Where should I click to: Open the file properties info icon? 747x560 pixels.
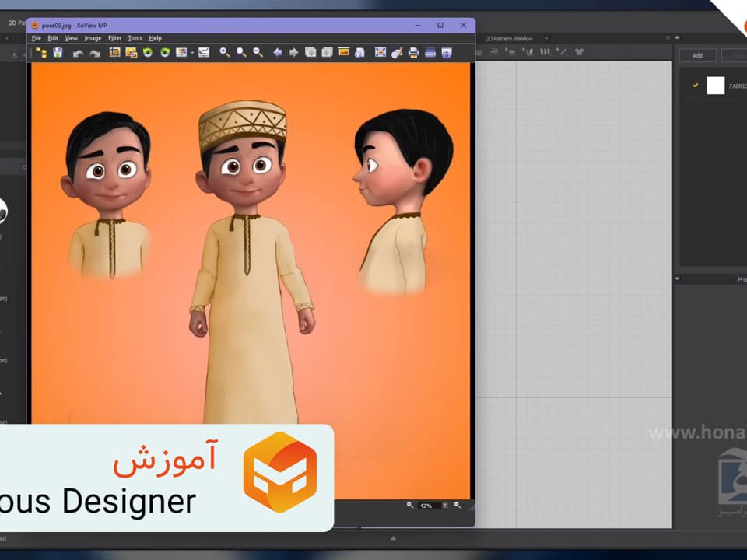pos(359,52)
